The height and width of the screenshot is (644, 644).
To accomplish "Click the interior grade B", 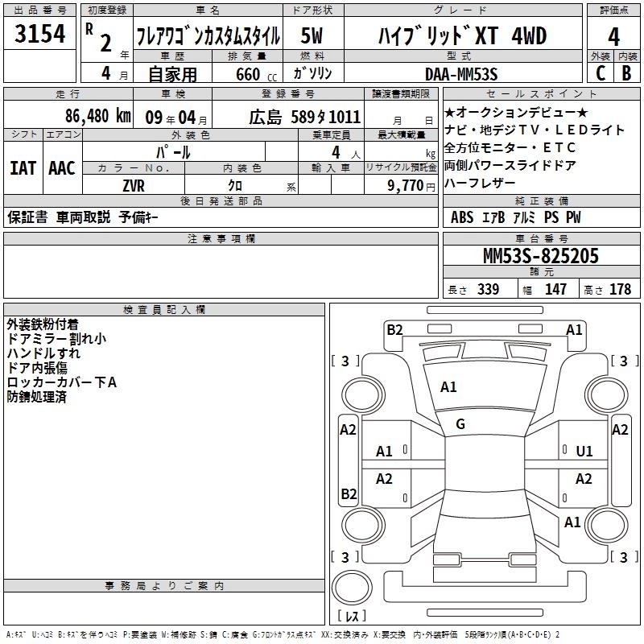I will click(626, 74).
